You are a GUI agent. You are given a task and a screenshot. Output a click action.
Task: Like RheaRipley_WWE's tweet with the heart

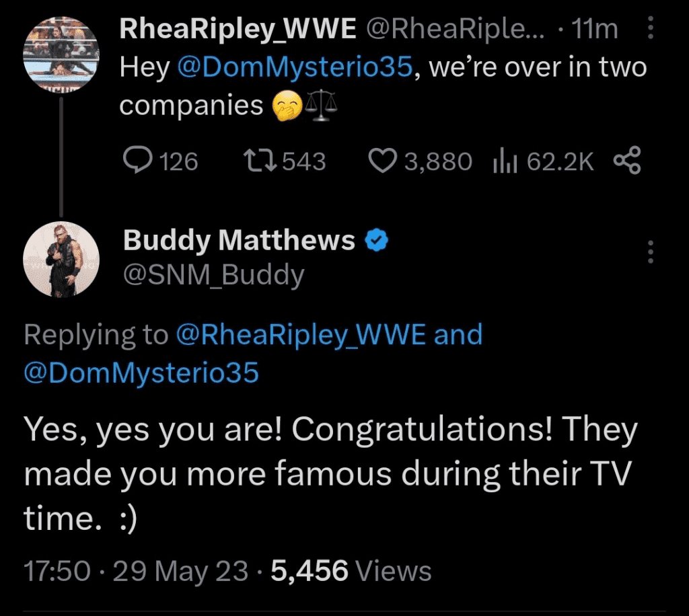click(384, 161)
